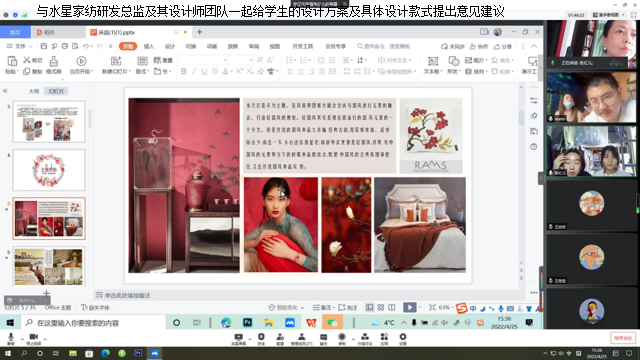Stop video (停止视频) camera toggle

coord(33,339)
